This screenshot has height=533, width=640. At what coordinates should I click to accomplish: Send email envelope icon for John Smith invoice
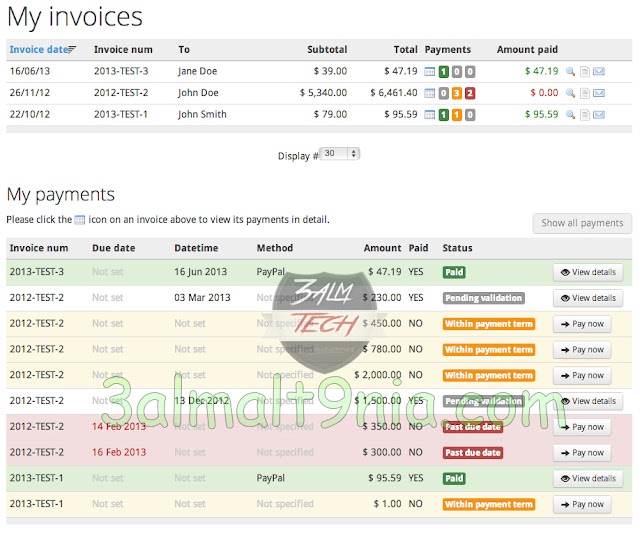(599, 115)
